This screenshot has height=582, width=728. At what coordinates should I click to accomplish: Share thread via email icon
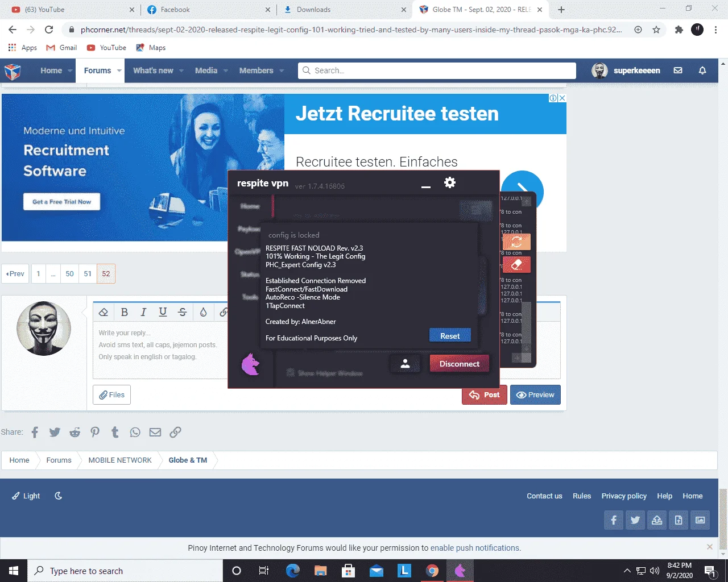click(x=155, y=433)
